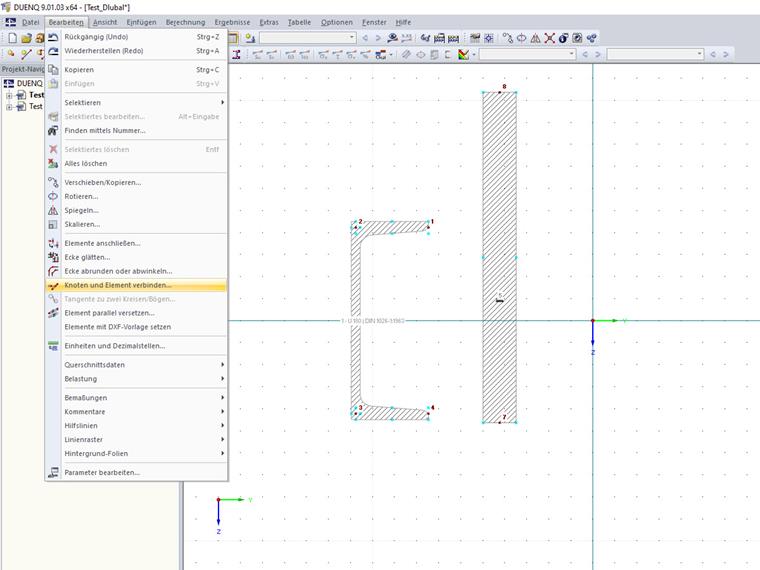The image size is (760, 570).
Task: Choose Verschieben/Kopieren... menu entry
Action: pos(136,183)
